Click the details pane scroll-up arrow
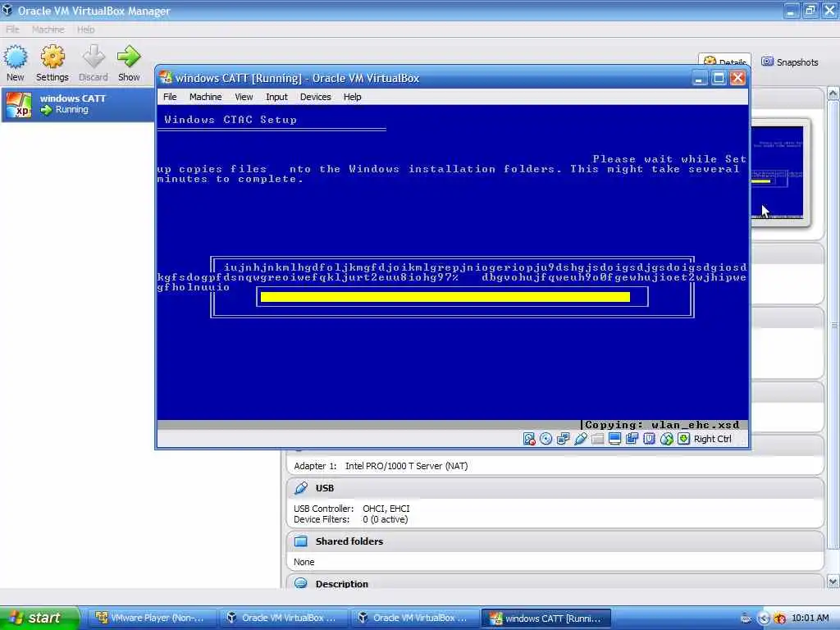The image size is (840, 630). tap(833, 94)
